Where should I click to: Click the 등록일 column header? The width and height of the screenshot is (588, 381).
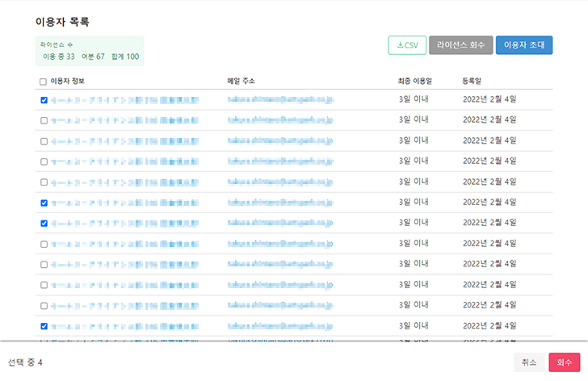pos(472,82)
